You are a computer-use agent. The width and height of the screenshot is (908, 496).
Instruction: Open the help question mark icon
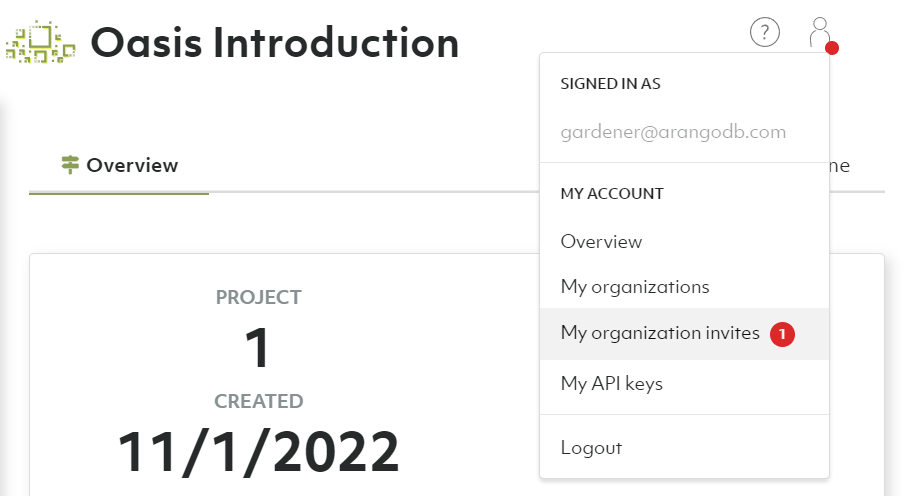tap(765, 33)
